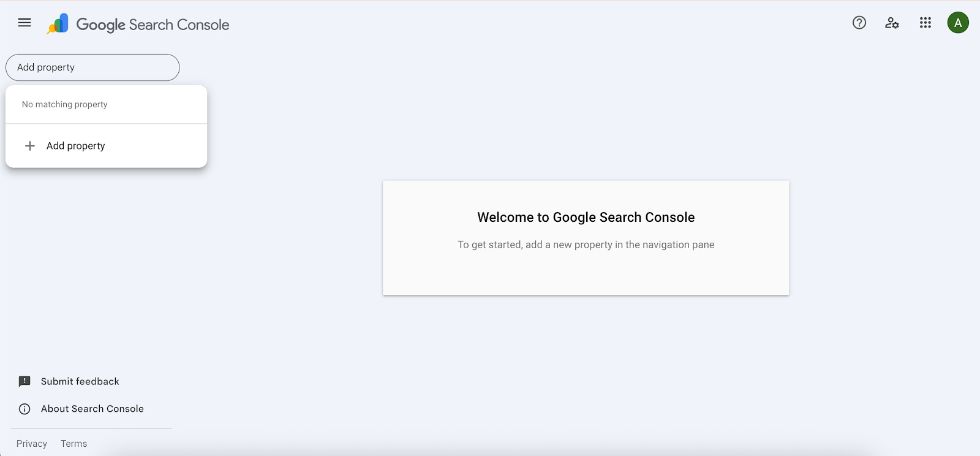The width and height of the screenshot is (980, 456).
Task: Click the info icon beside About Search Console
Action: (x=24, y=409)
